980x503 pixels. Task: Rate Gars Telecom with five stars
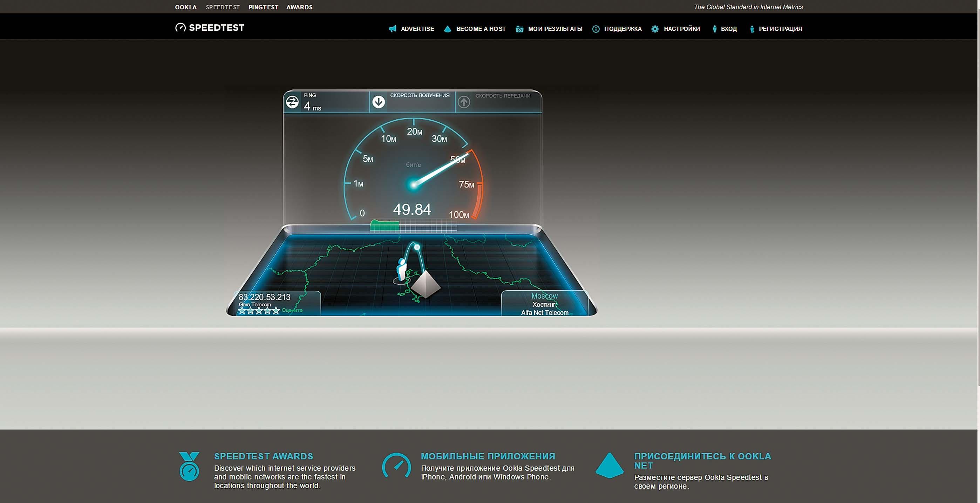tap(276, 311)
